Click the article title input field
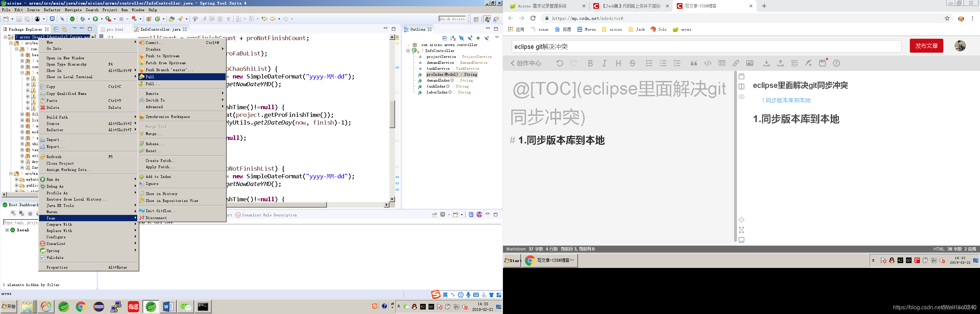980x314 pixels. pos(706,46)
